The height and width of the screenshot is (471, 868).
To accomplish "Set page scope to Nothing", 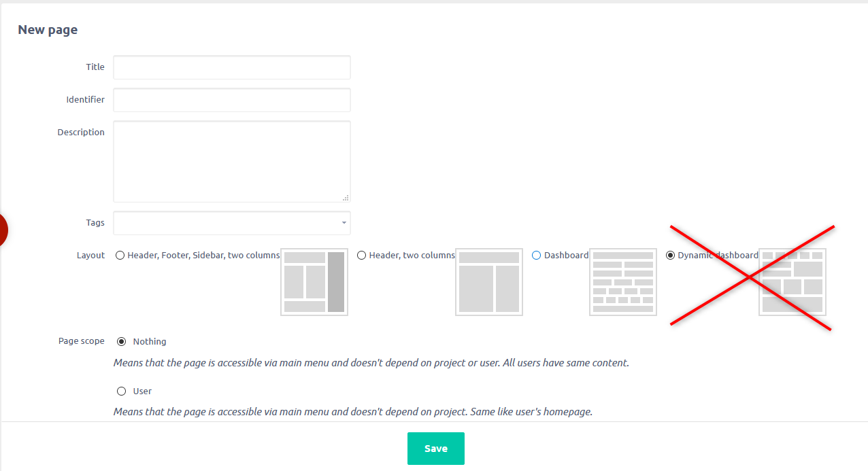I will tap(122, 341).
